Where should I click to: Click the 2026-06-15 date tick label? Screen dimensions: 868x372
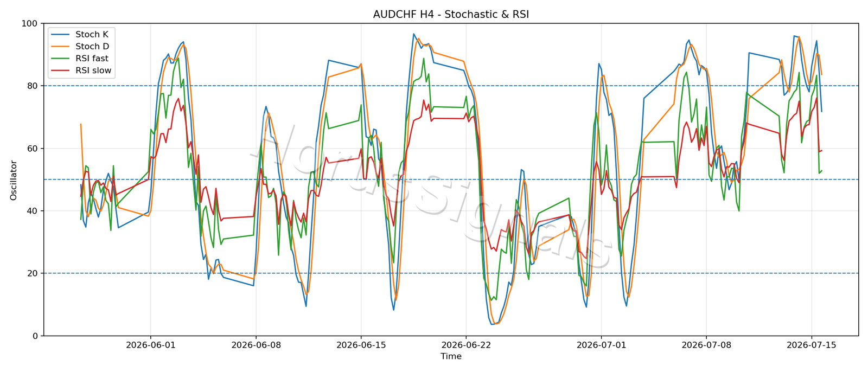coord(361,345)
